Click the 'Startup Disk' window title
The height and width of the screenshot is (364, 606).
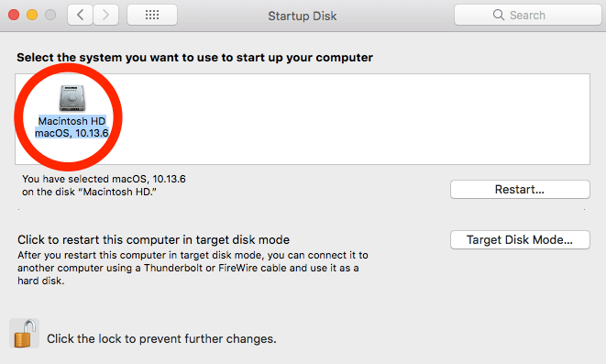(x=303, y=16)
